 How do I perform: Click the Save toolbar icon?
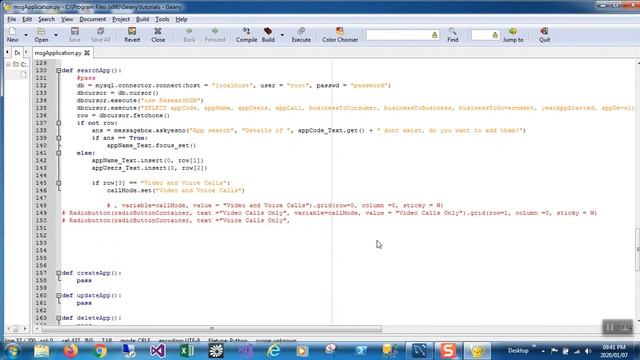(75, 35)
